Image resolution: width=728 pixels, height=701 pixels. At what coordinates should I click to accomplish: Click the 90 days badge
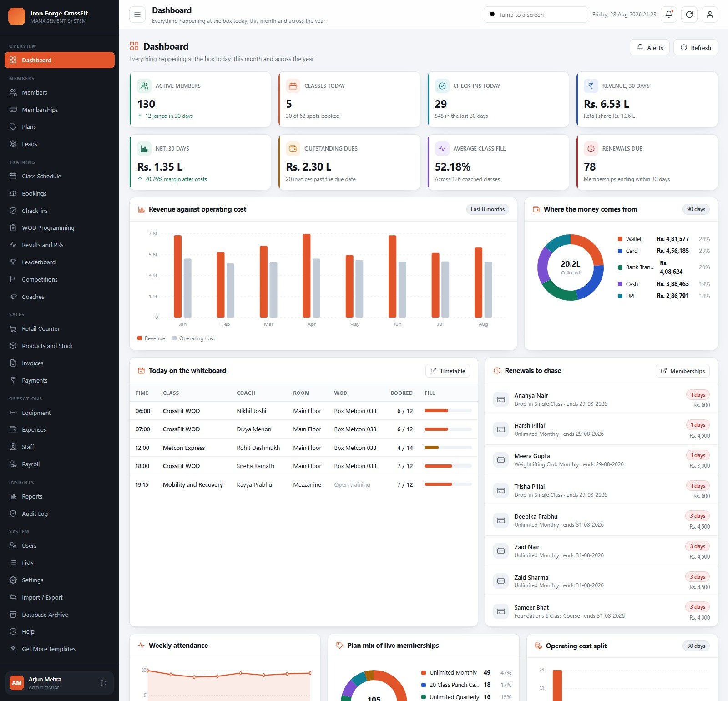pos(696,209)
